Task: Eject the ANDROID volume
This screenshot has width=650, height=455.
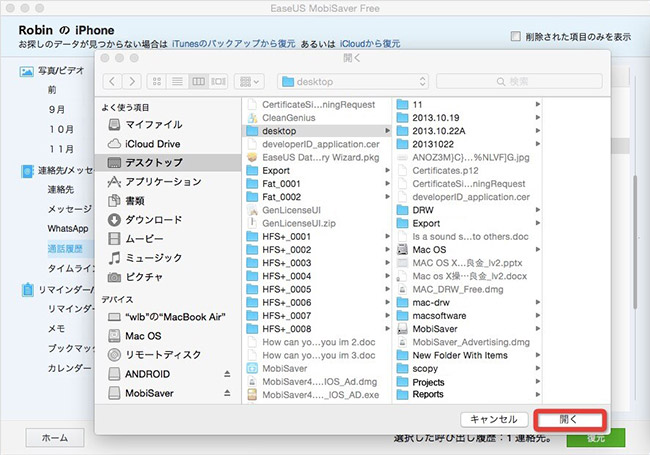Action: [227, 374]
